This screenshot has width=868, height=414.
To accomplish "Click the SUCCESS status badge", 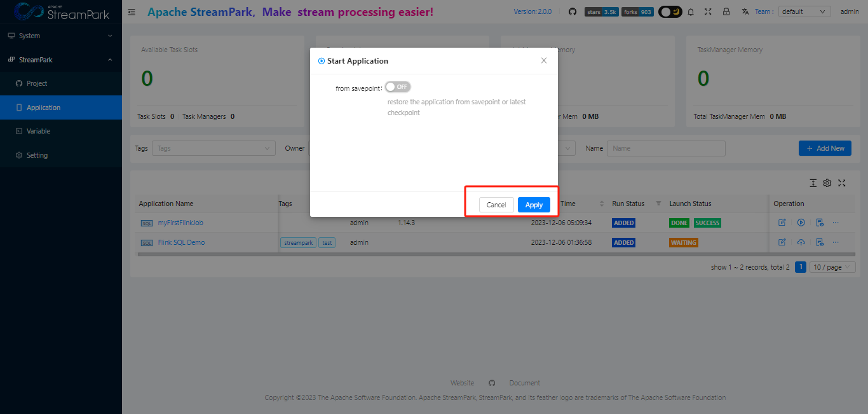I will 707,223.
